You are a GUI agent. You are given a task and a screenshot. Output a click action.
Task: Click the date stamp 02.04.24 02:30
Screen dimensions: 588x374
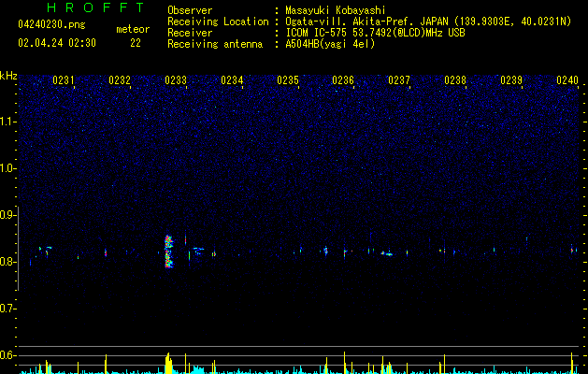pyautogui.click(x=57, y=43)
